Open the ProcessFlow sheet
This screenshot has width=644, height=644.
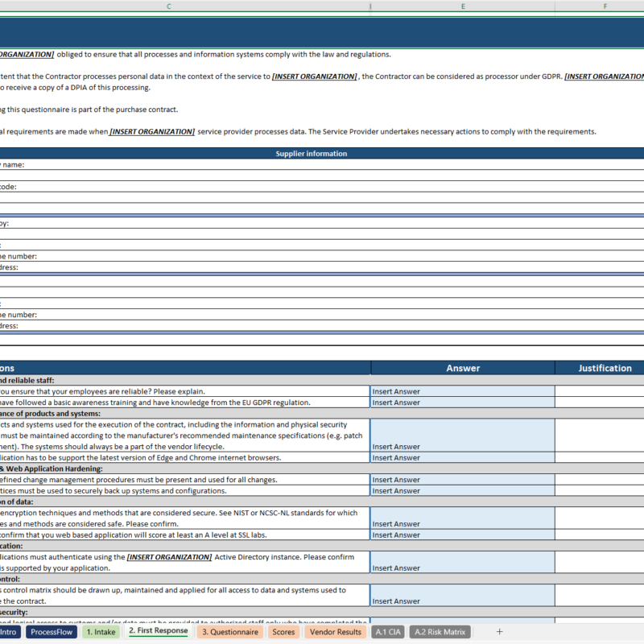coord(52,632)
